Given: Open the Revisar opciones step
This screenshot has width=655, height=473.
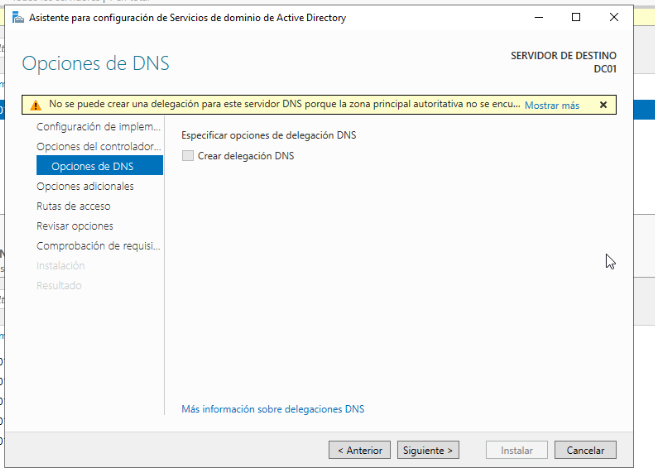Looking at the screenshot, I should (x=75, y=226).
